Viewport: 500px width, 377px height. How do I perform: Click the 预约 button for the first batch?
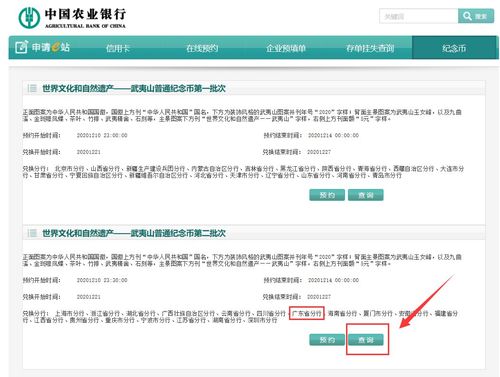pos(327,195)
